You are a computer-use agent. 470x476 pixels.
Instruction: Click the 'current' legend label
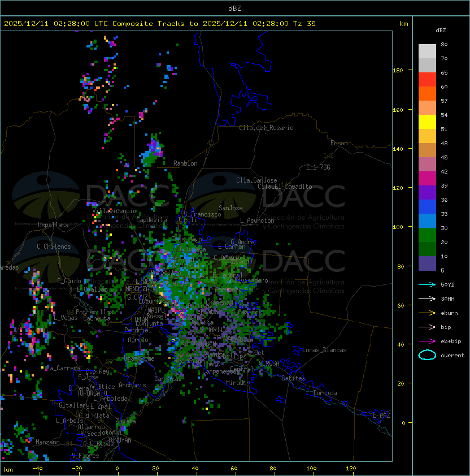point(452,356)
